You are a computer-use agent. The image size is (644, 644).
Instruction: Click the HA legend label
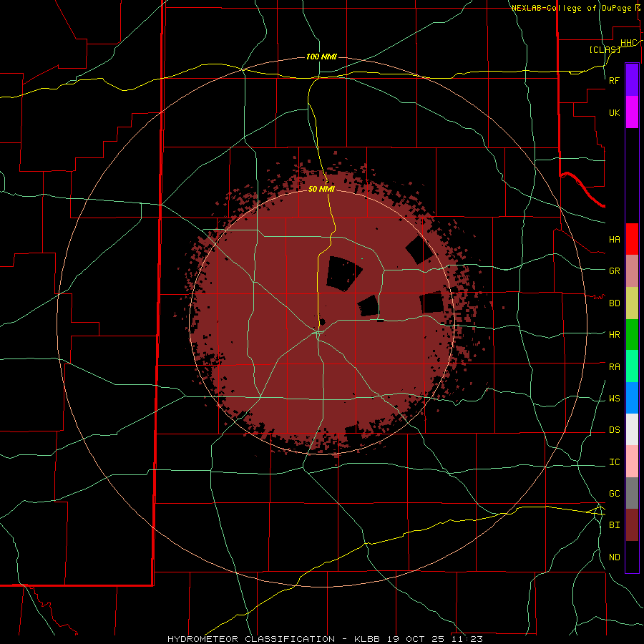tap(615, 240)
